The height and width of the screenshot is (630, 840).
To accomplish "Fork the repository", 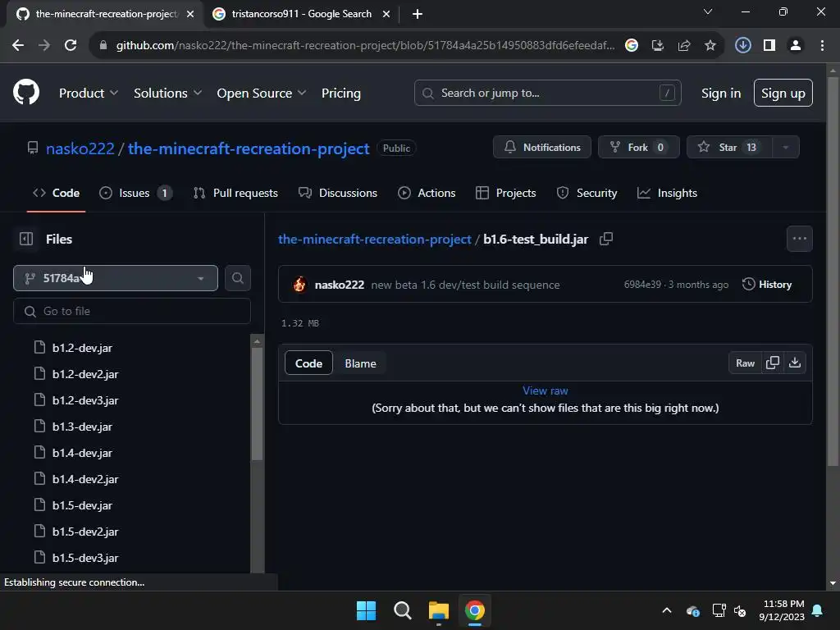I will (638, 148).
